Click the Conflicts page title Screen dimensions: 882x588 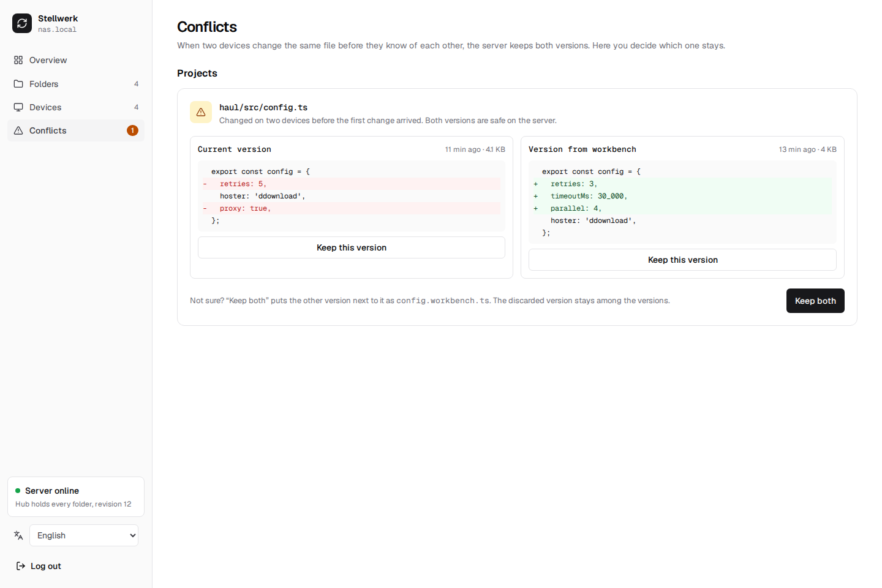(207, 27)
